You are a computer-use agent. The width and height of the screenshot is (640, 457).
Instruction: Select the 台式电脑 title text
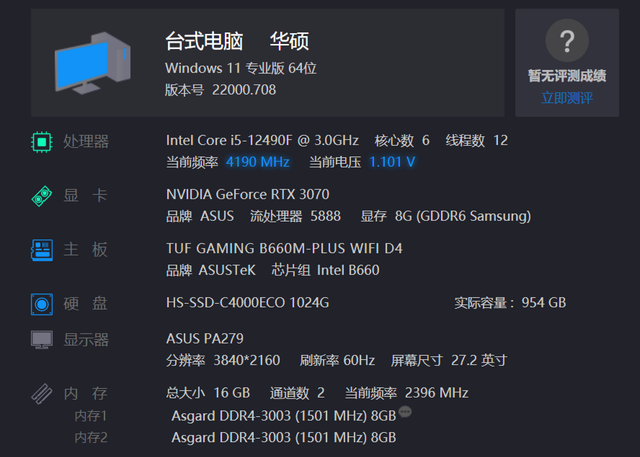(x=204, y=42)
